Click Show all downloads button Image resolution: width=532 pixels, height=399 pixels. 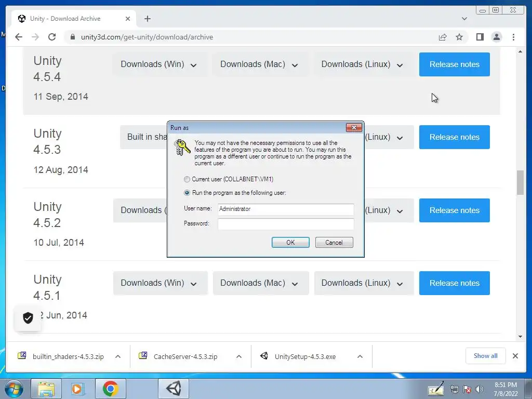click(x=486, y=356)
